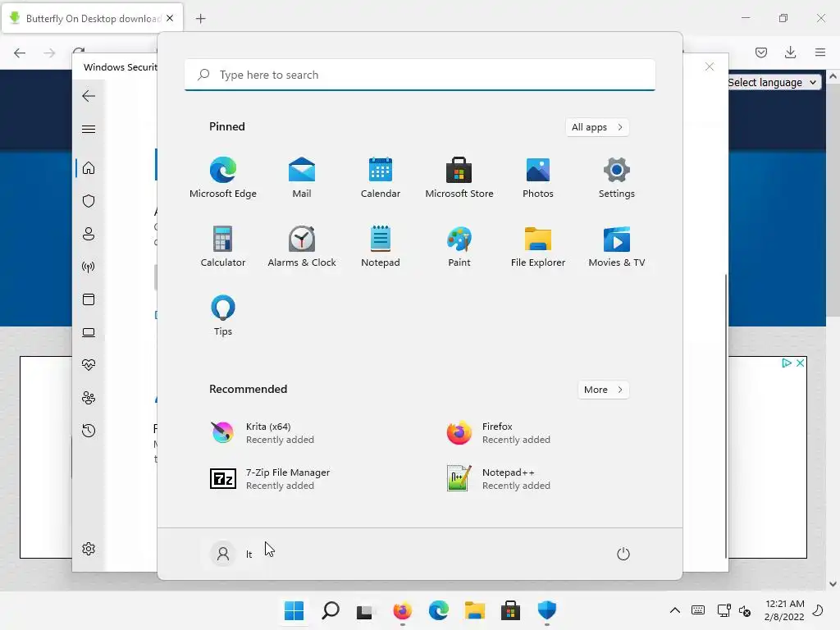Launch the Calculator app
840x630 pixels.
[x=223, y=246]
